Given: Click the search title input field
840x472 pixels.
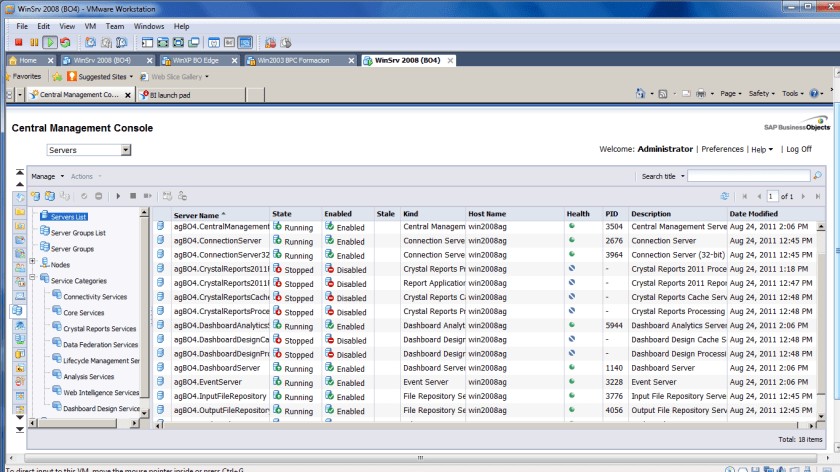Looking at the screenshot, I should [x=748, y=176].
